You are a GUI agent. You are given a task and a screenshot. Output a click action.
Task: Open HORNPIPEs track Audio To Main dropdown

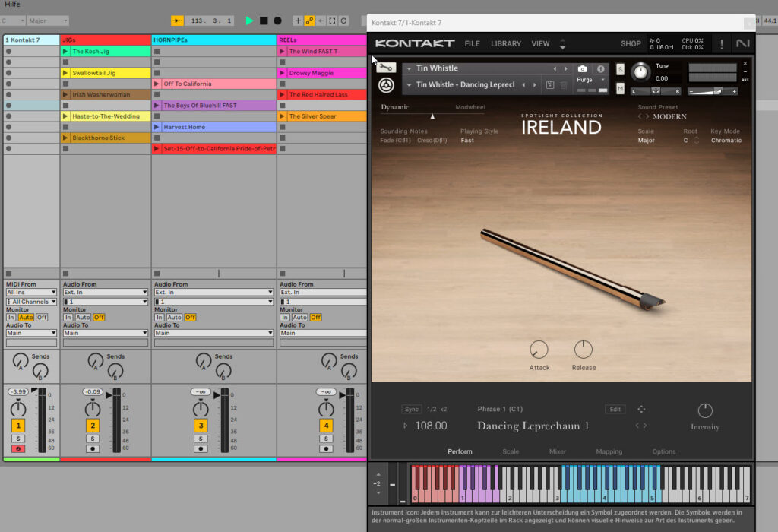[213, 333]
